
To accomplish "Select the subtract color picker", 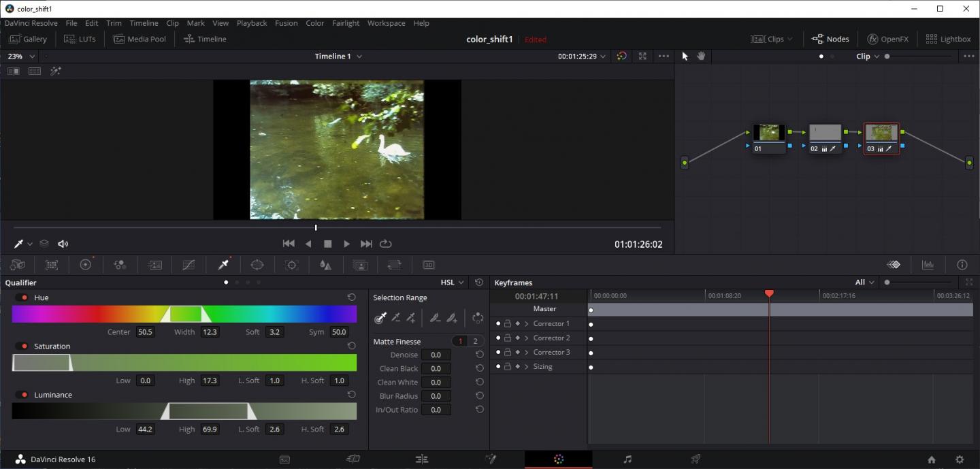I will [396, 318].
